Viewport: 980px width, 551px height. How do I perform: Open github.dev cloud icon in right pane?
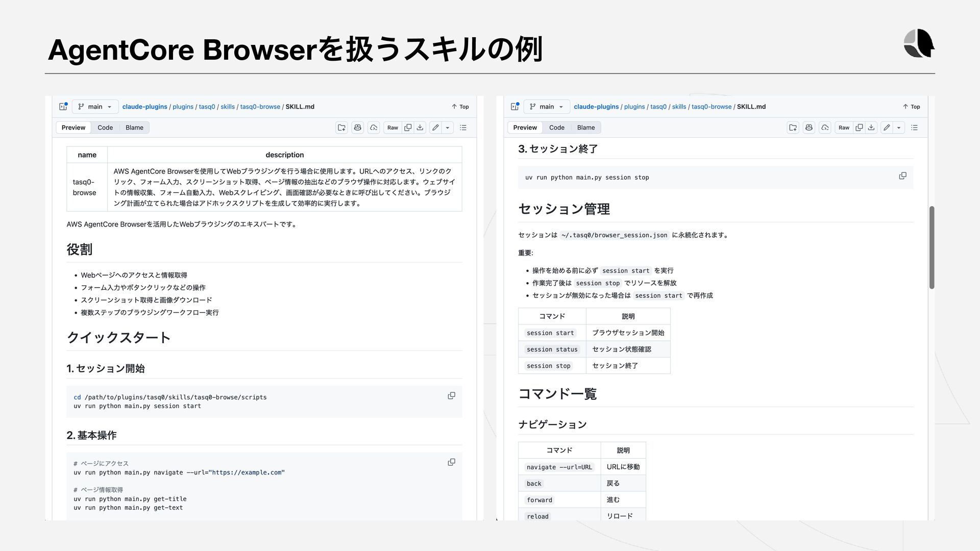(x=825, y=128)
